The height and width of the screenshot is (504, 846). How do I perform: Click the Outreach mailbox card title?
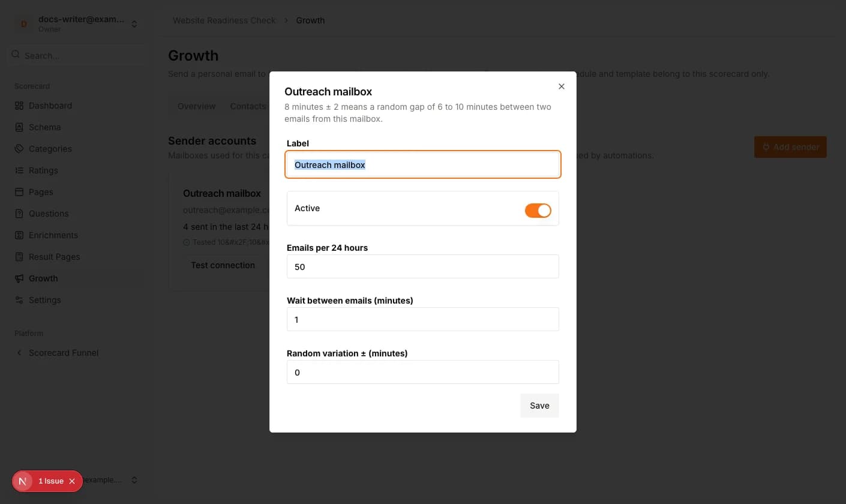[x=222, y=193]
